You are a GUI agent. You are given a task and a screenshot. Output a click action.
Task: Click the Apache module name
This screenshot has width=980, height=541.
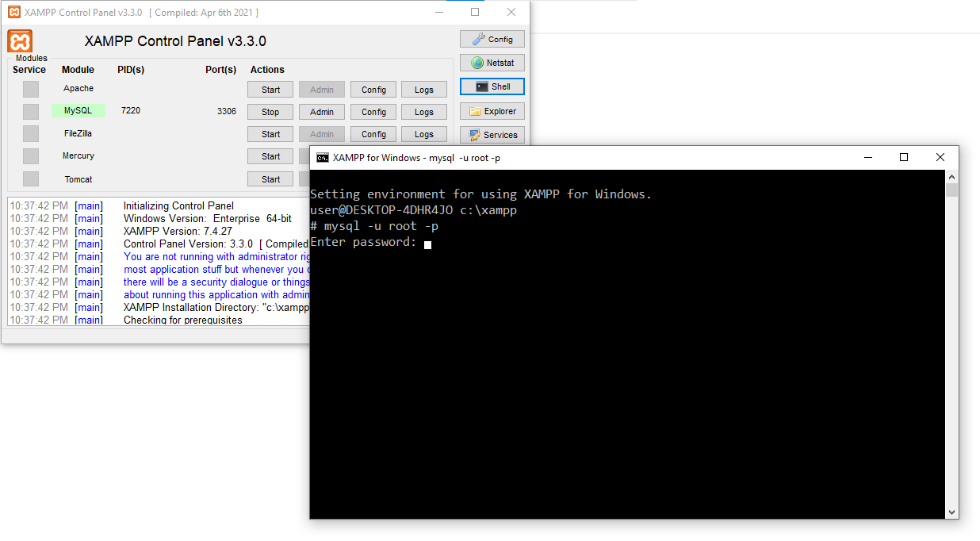pos(78,88)
